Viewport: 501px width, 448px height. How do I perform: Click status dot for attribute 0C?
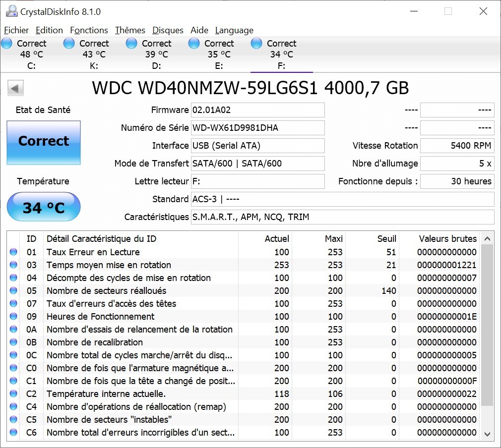pos(13,355)
